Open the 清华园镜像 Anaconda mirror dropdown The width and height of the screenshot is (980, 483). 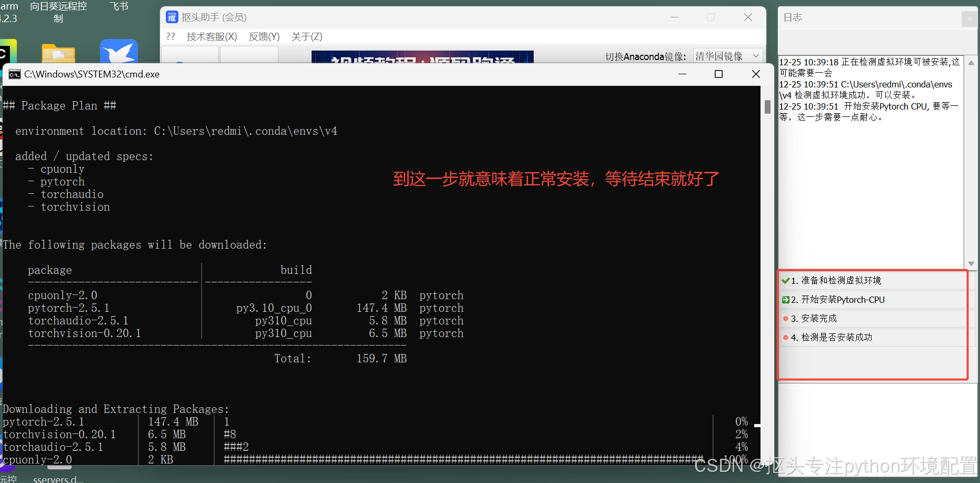click(x=728, y=55)
